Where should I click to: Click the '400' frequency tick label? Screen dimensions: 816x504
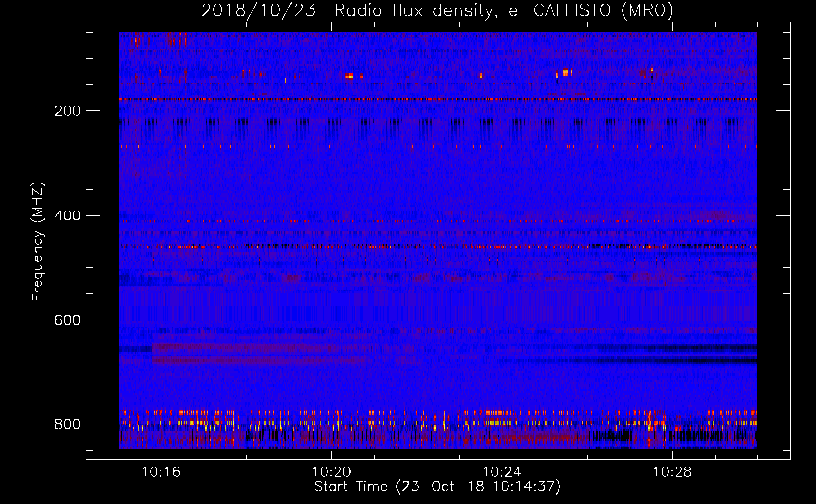coord(67,216)
